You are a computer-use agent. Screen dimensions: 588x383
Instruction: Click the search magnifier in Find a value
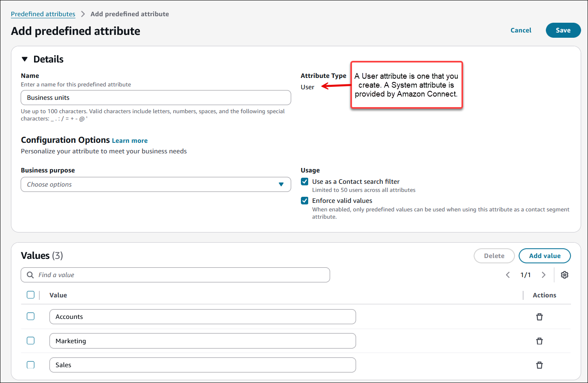coord(30,275)
